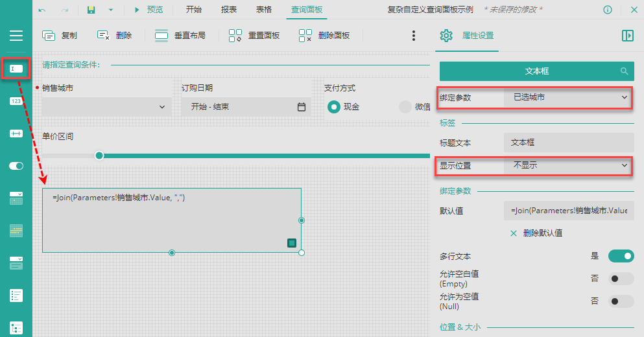Pick the toggle switch control in sidebar
644x337 pixels.
tap(16, 166)
